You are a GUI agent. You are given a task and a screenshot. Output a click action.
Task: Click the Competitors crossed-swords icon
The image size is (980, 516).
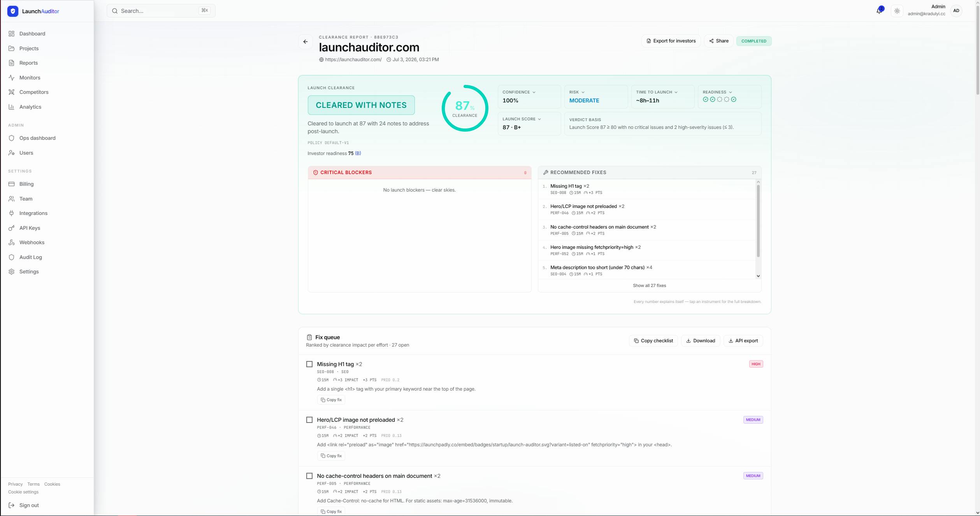(x=12, y=92)
